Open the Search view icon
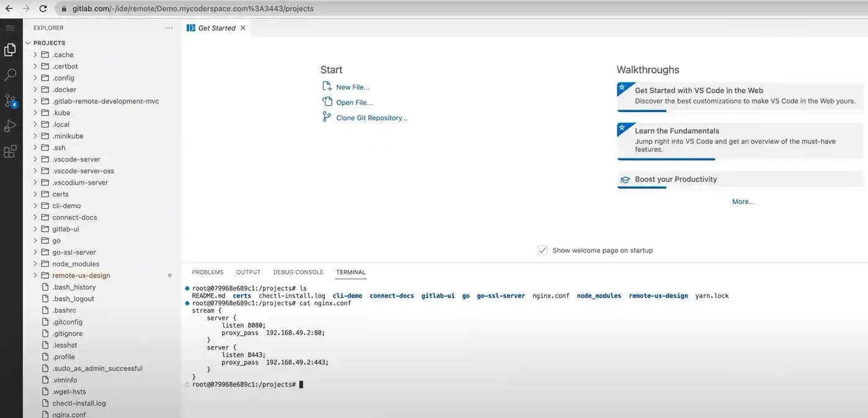This screenshot has height=418, width=868. point(10,75)
